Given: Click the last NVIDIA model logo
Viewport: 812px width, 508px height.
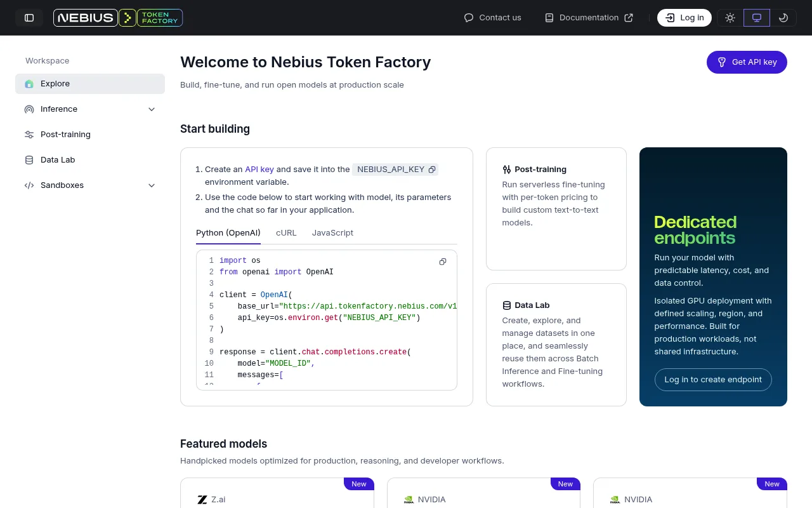Looking at the screenshot, I should click(615, 500).
